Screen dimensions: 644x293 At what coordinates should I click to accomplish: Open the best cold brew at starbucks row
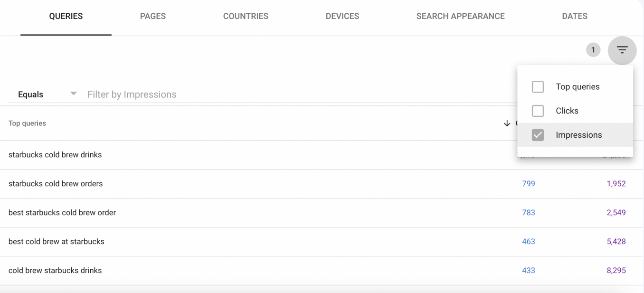[x=57, y=242]
